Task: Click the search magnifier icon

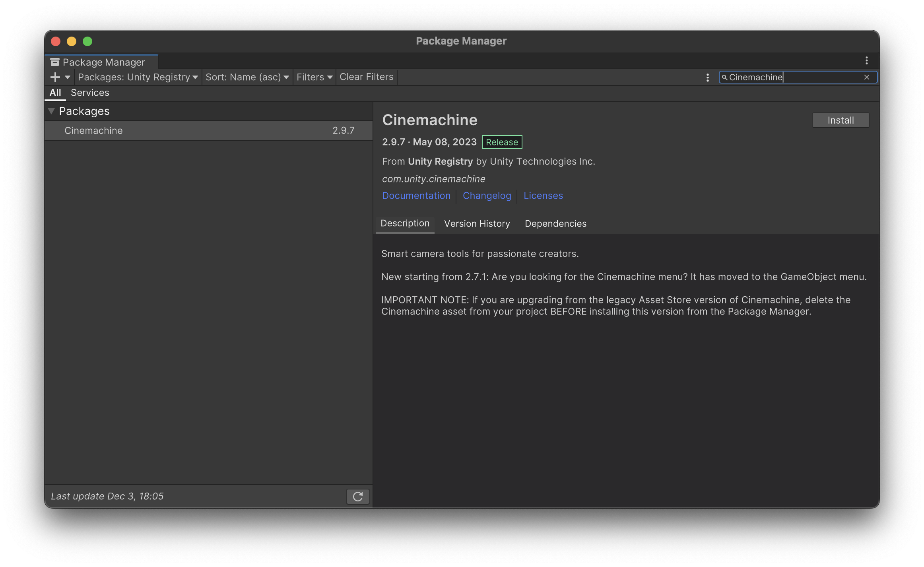Action: 724,78
